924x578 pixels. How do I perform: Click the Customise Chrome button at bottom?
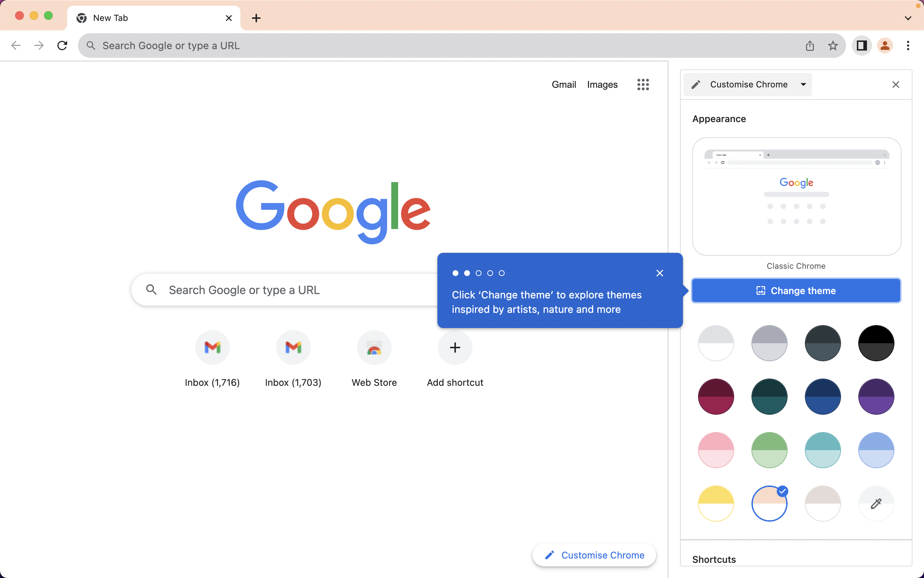click(594, 555)
